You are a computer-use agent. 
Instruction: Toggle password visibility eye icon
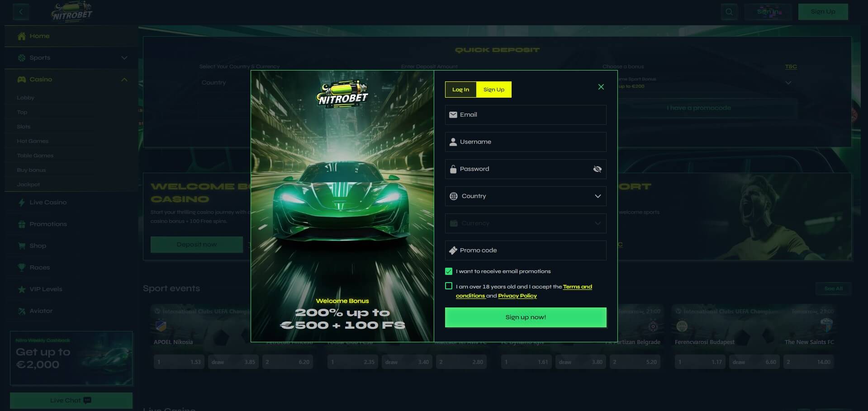click(x=597, y=169)
